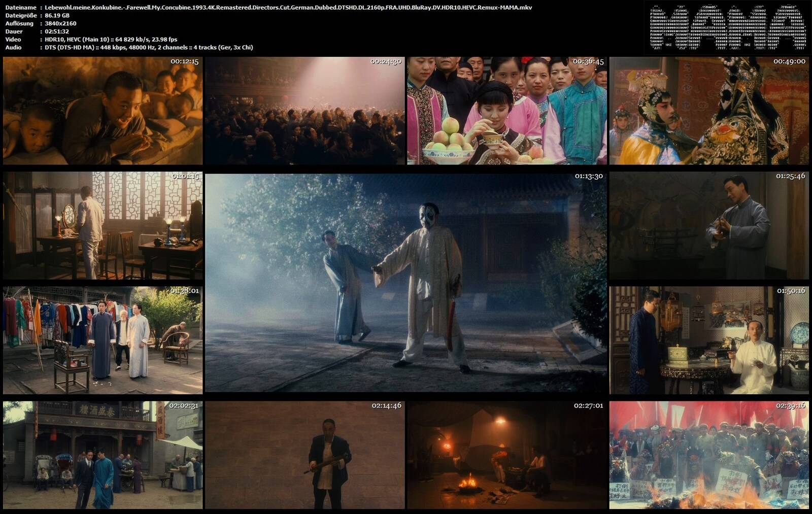Select the thumbnail stamped 01:01:15
812x514 pixels.
coord(103,225)
